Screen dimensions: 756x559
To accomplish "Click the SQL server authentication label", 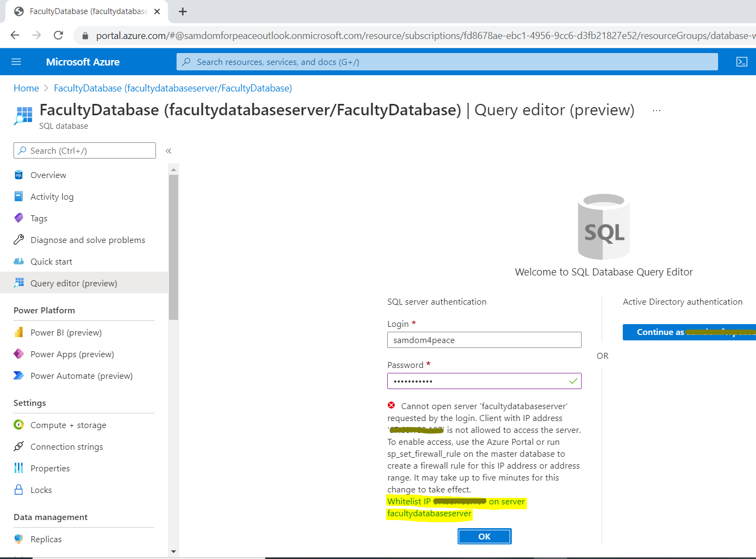I will [x=436, y=301].
